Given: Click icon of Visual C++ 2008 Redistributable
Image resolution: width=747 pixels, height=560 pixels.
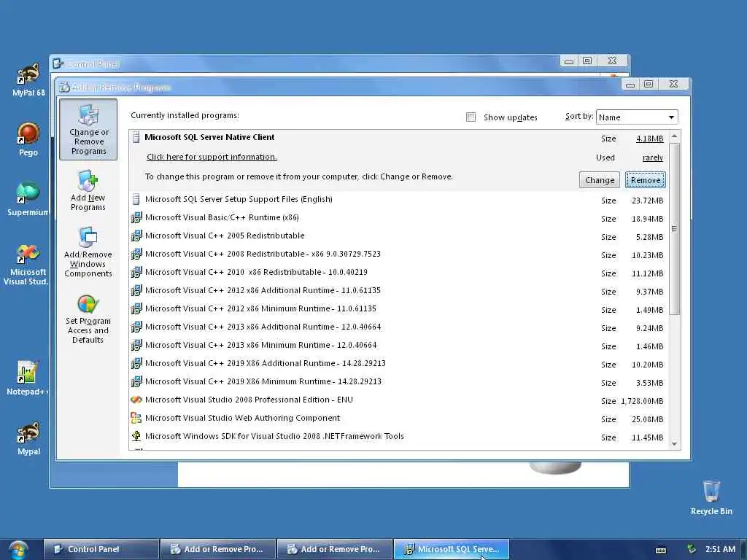Looking at the screenshot, I should click(x=136, y=254).
